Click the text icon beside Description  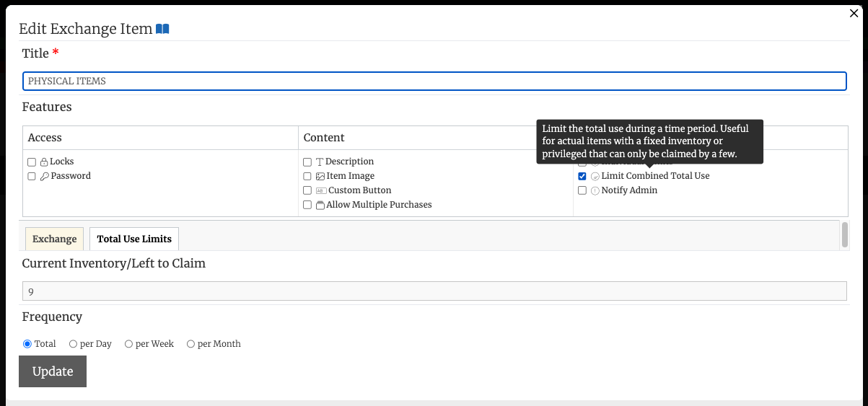pos(320,162)
